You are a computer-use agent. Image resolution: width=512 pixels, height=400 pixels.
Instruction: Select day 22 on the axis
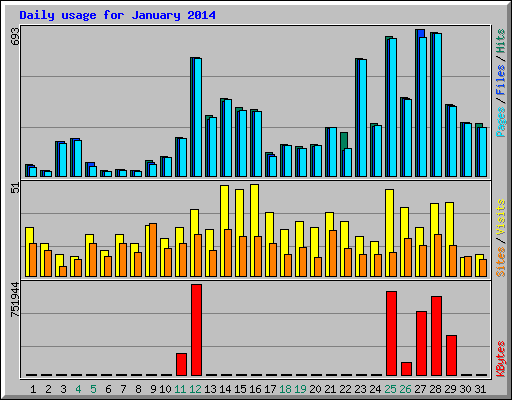tap(345, 389)
